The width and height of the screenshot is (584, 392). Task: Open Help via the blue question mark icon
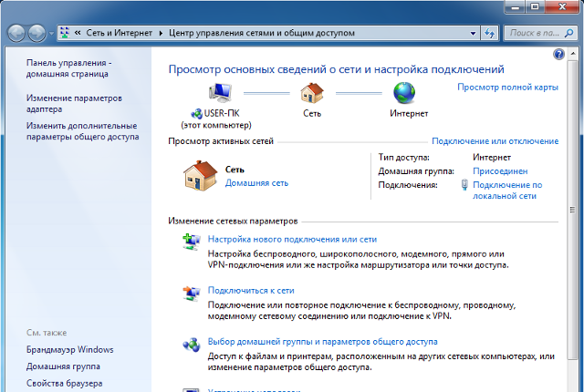tap(558, 55)
